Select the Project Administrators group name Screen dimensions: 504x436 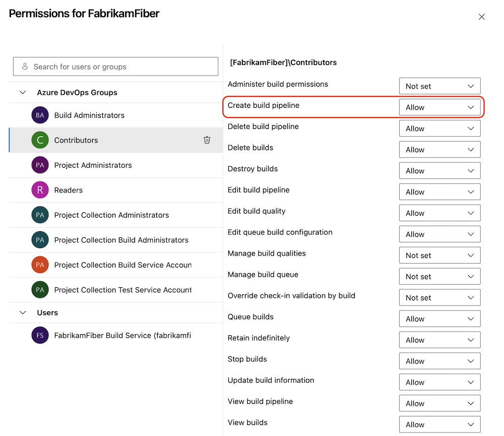tap(93, 165)
